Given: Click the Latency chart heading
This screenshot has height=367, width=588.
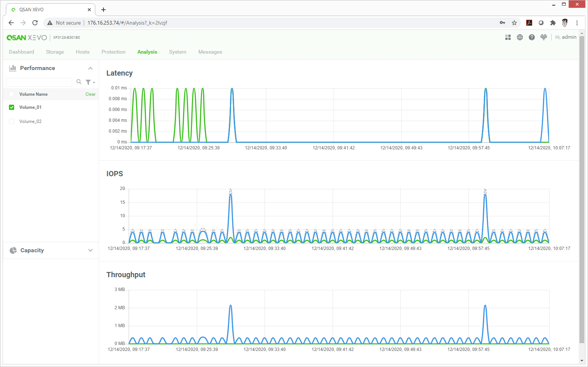Looking at the screenshot, I should tap(119, 73).
